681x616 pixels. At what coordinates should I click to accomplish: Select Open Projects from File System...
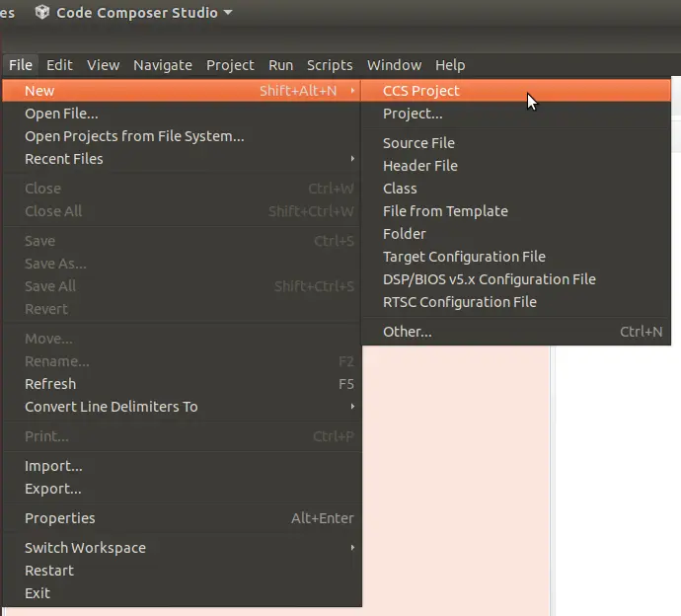coord(182,136)
